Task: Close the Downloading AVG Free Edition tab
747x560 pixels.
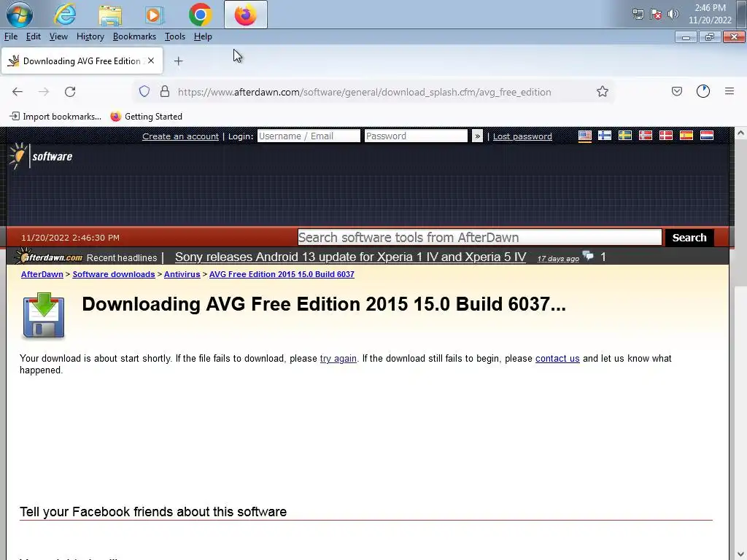Action: [151, 61]
